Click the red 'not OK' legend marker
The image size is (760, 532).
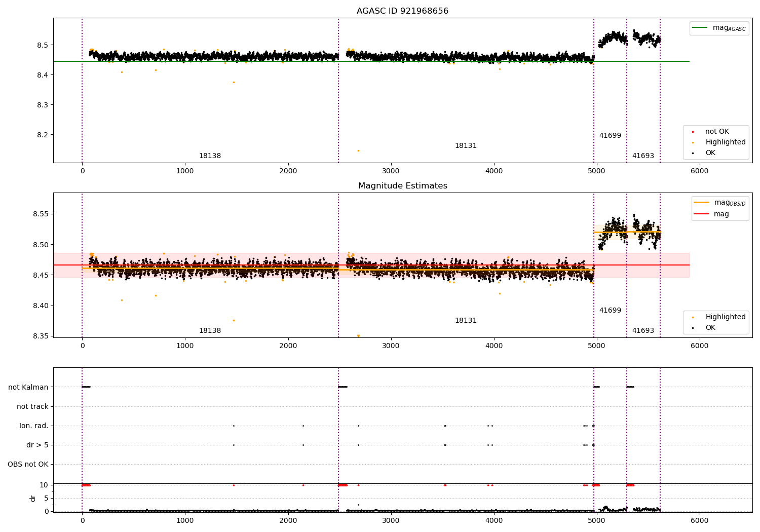(693, 132)
